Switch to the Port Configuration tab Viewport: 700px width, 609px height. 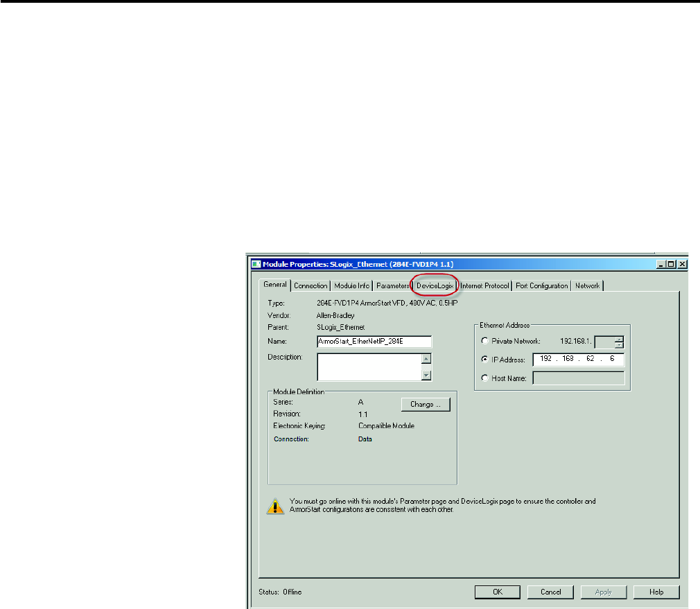coord(541,285)
